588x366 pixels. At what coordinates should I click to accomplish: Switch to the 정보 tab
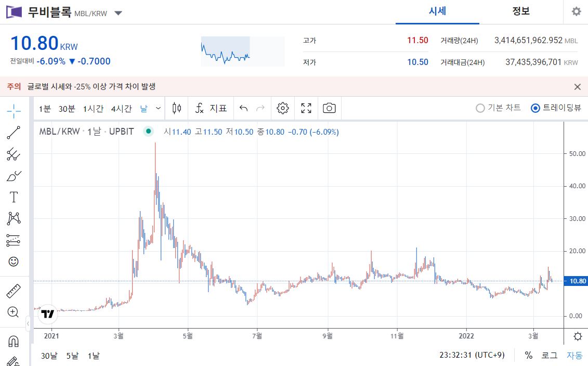[x=521, y=11]
